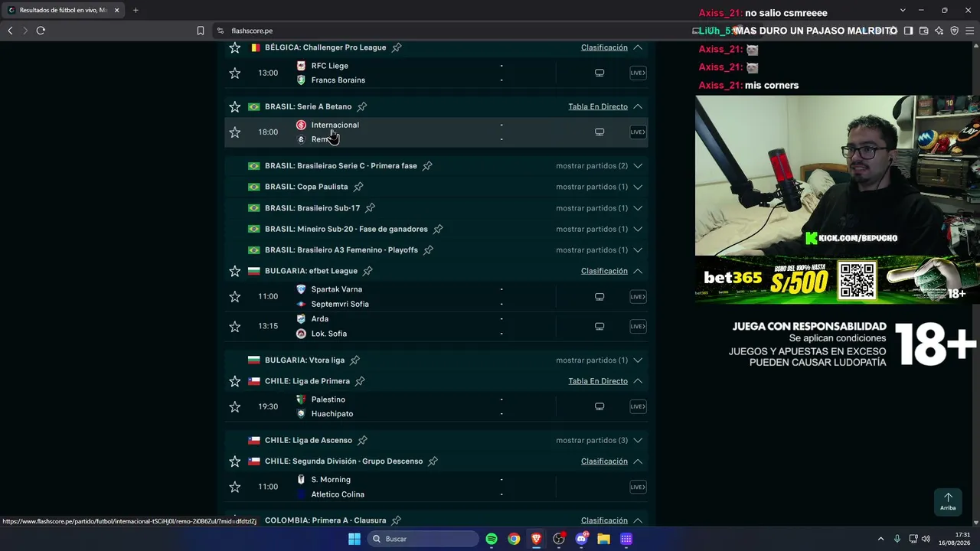Open Spotify from the taskbar
The image size is (980, 551).
[x=492, y=539]
